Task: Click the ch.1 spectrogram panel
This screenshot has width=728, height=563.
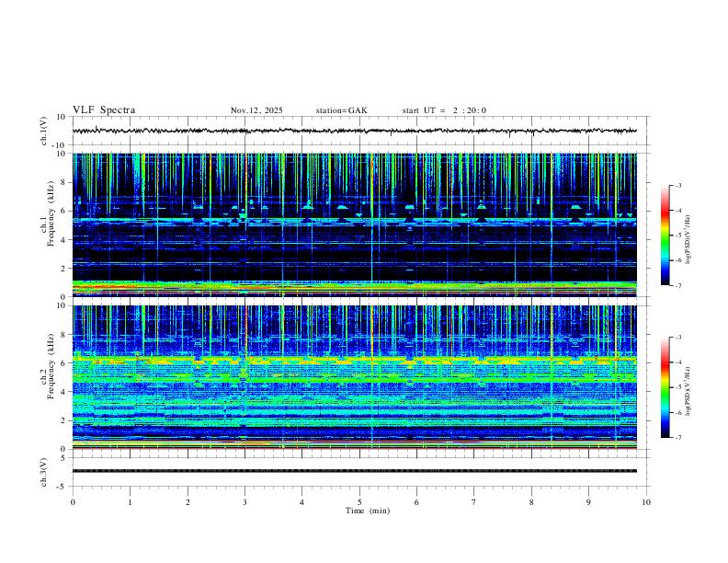Action: [x=355, y=224]
